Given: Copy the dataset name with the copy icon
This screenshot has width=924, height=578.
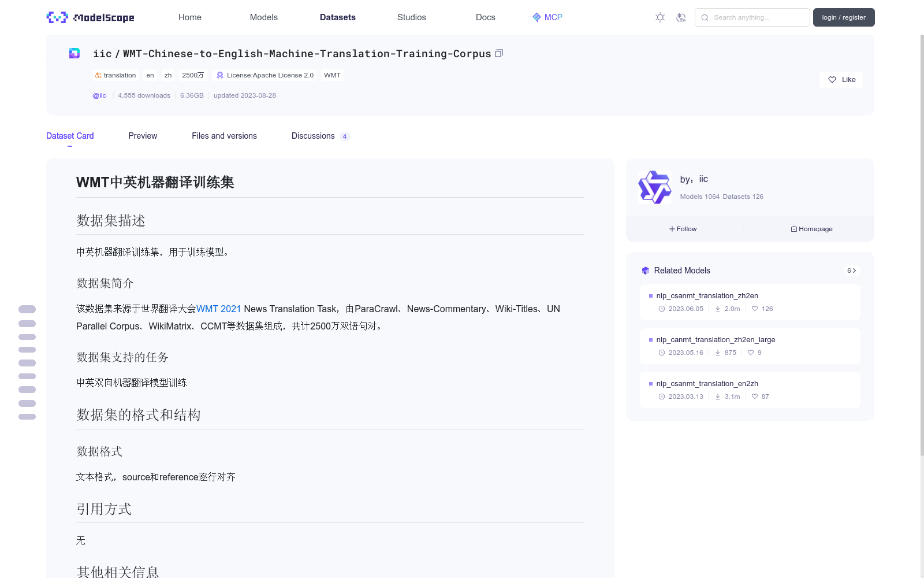Looking at the screenshot, I should pyautogui.click(x=499, y=53).
